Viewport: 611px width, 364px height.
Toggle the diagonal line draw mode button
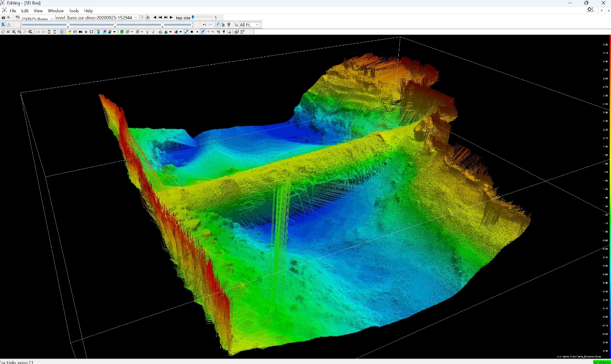tap(187, 32)
